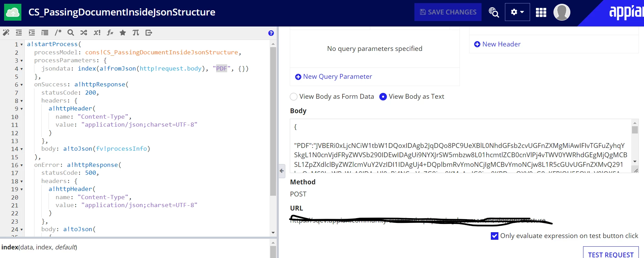Click the green cloud Web API icon

(x=13, y=12)
